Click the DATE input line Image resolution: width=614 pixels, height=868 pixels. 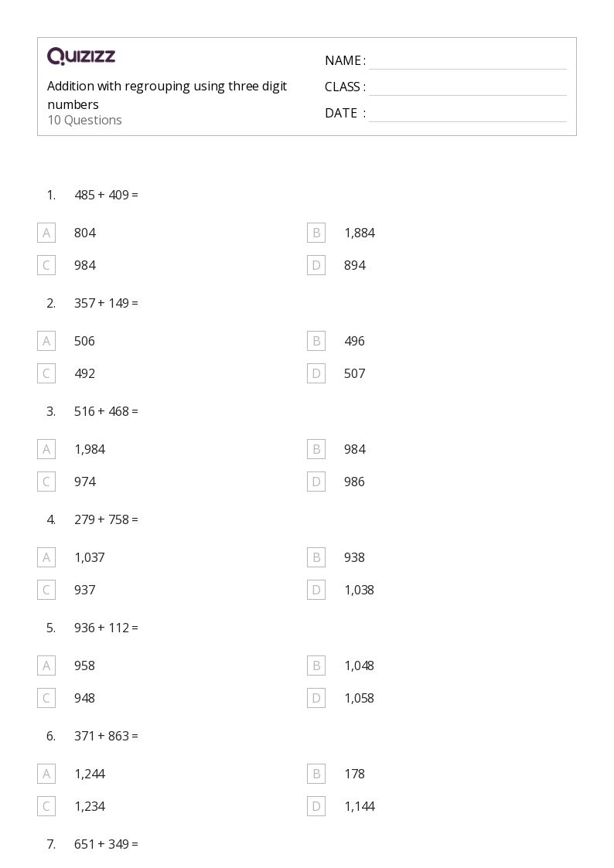tap(467, 114)
